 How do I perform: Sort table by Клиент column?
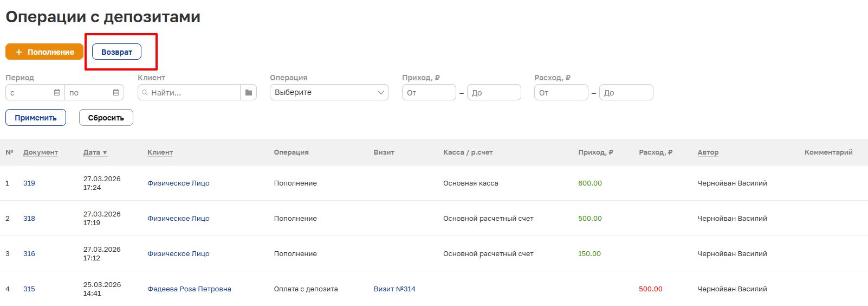pyautogui.click(x=160, y=152)
